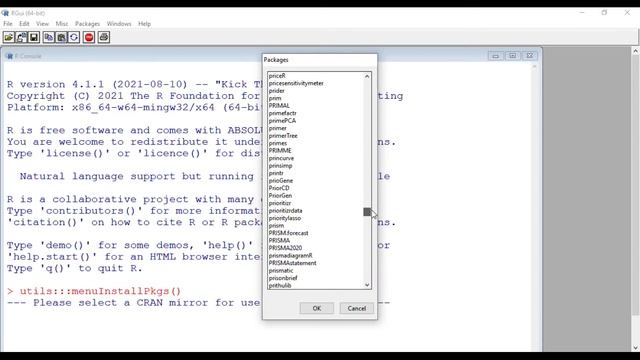Select the printr package
The height and width of the screenshot is (360, 640).
(x=276, y=173)
